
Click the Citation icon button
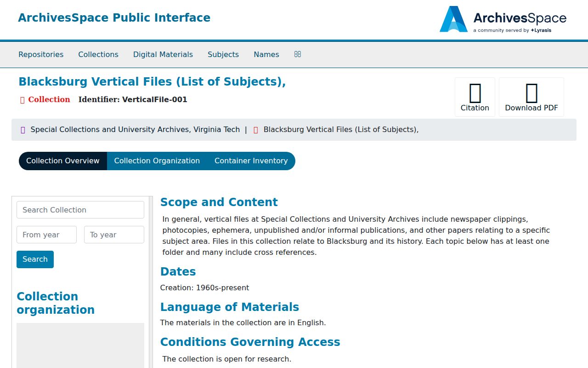point(475,97)
